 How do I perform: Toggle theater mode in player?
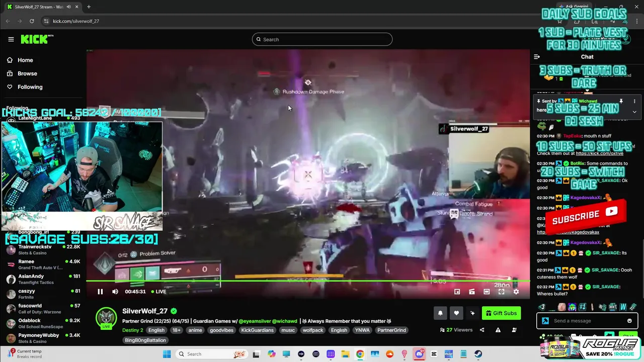[487, 292]
